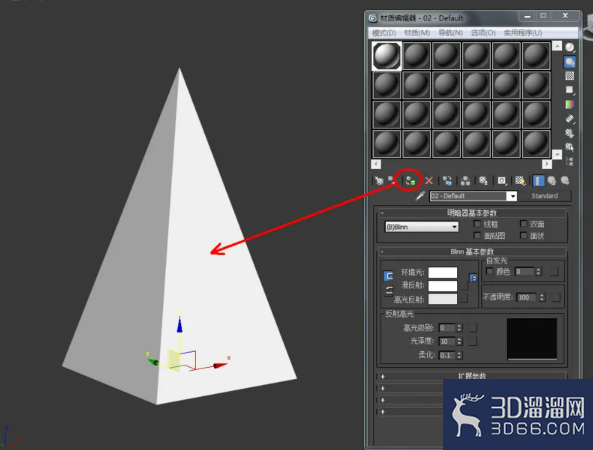This screenshot has height=450, width=593.
Task: Click the 高光级别 spinner arrows
Action: pyautogui.click(x=459, y=328)
